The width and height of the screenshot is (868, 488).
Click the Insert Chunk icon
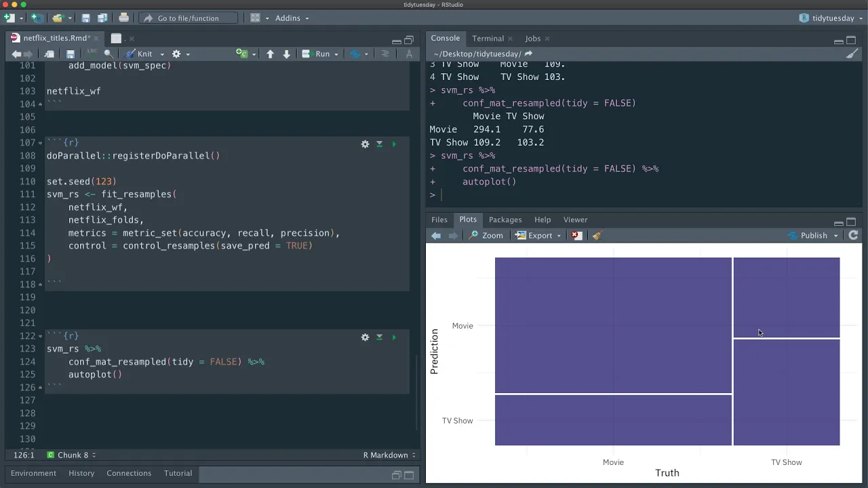click(x=242, y=54)
